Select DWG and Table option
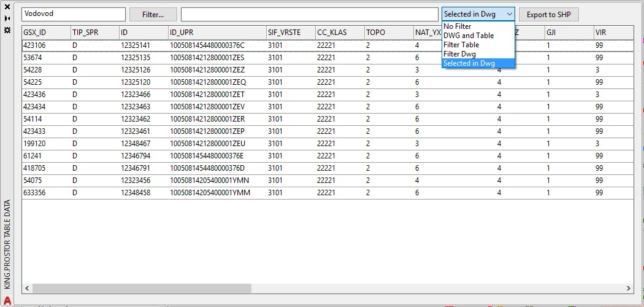This screenshot has height=307, width=644. pos(468,36)
